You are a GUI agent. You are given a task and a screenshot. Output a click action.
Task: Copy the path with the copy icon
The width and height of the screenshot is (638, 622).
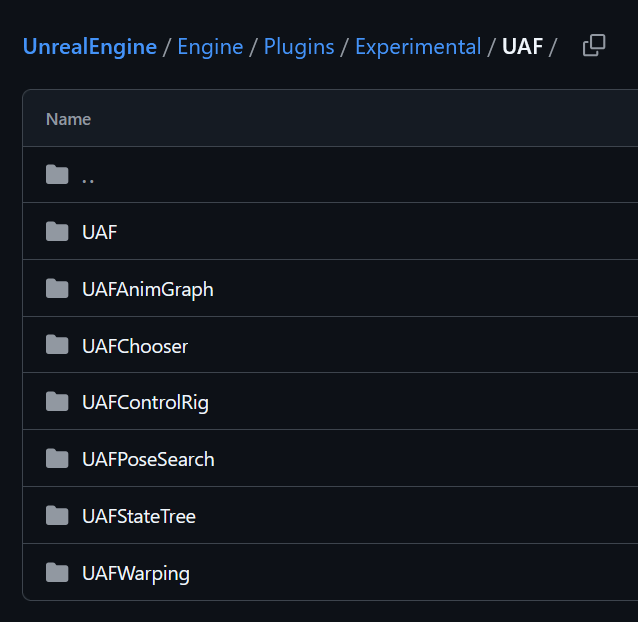pos(594,45)
